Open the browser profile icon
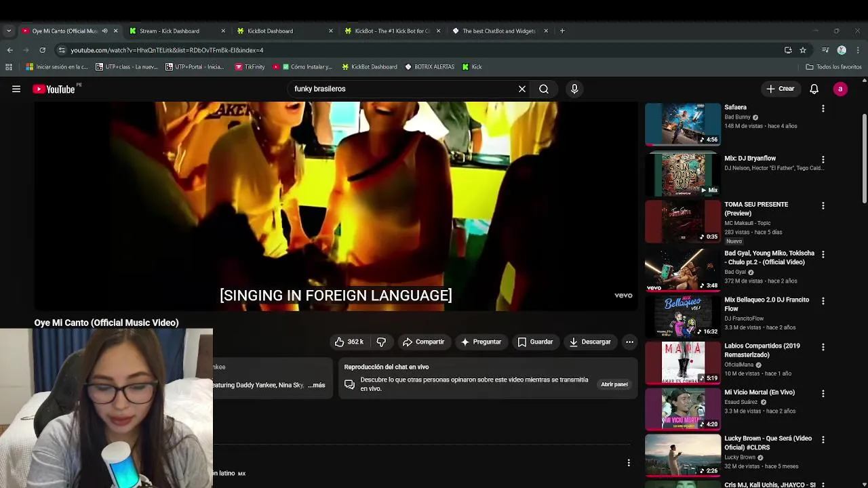 [842, 50]
